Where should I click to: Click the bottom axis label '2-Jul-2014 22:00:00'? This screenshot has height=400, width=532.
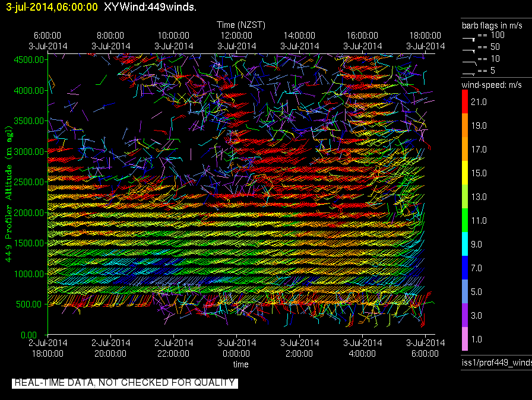click(x=173, y=348)
